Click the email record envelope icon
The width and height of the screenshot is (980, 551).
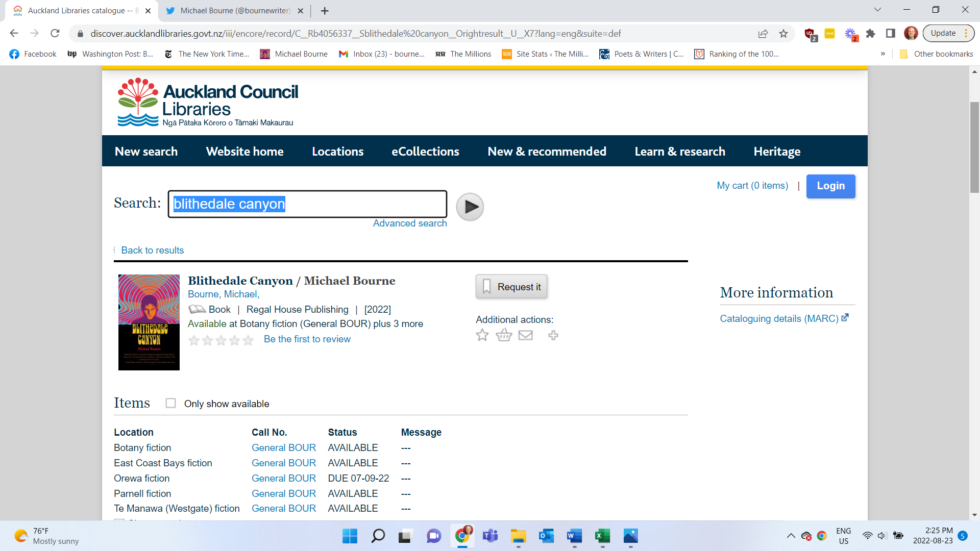coord(525,335)
